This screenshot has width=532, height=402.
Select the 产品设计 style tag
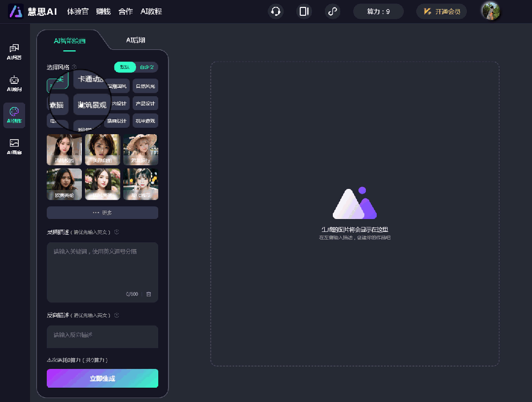[145, 104]
